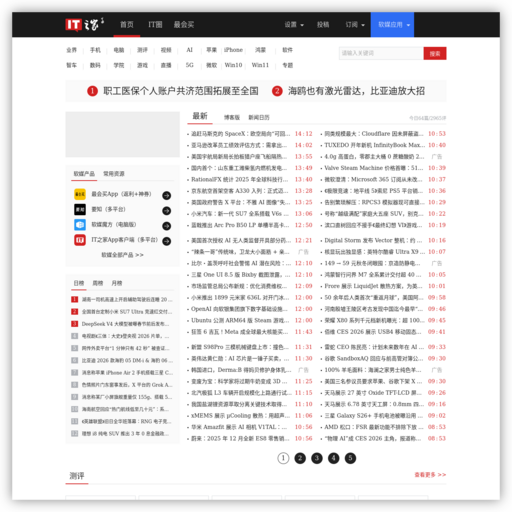Select the 周榜 ranking tab
The height and width of the screenshot is (512, 512).
pyautogui.click(x=98, y=283)
